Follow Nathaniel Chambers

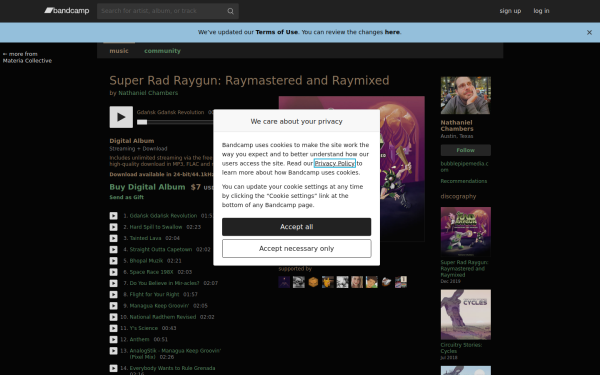[x=466, y=150]
